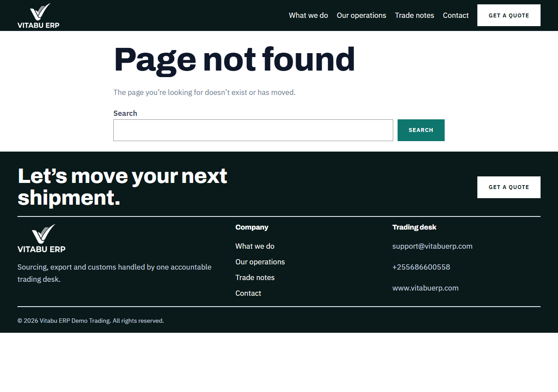
Task: Click the green Search button
Action: pyautogui.click(x=421, y=130)
